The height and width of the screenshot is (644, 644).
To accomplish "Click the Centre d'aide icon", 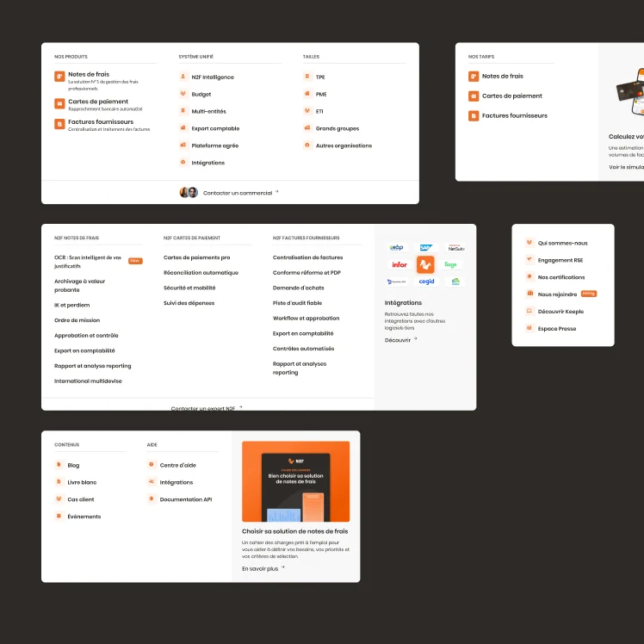I will coord(152,465).
